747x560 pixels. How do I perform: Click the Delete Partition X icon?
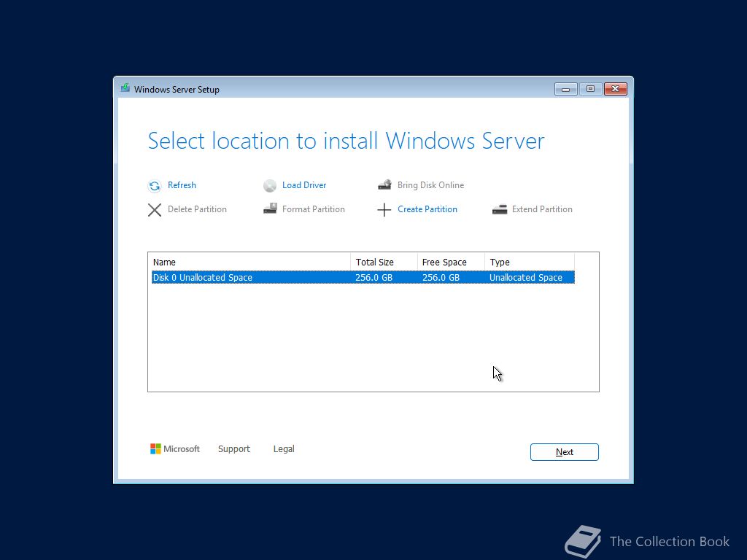[x=155, y=210]
